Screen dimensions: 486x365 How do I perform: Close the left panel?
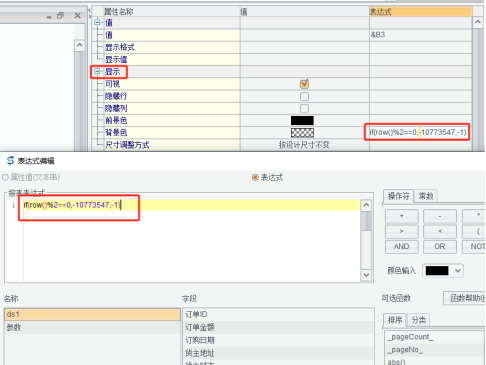pyautogui.click(x=78, y=15)
